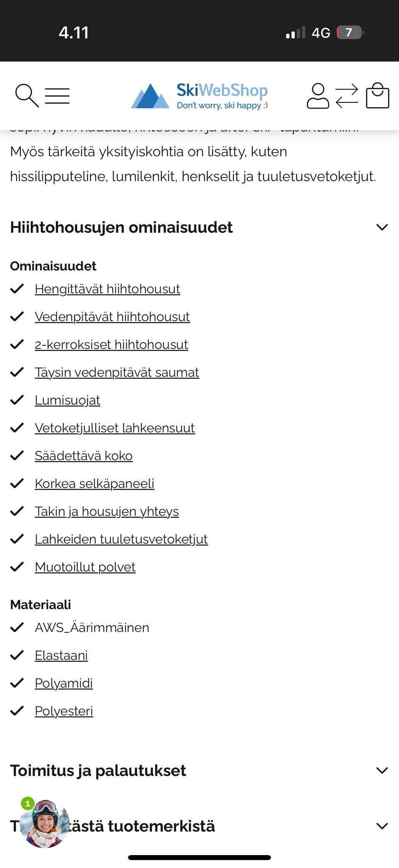
Task: Open the chat assistant avatar
Action: (x=44, y=823)
